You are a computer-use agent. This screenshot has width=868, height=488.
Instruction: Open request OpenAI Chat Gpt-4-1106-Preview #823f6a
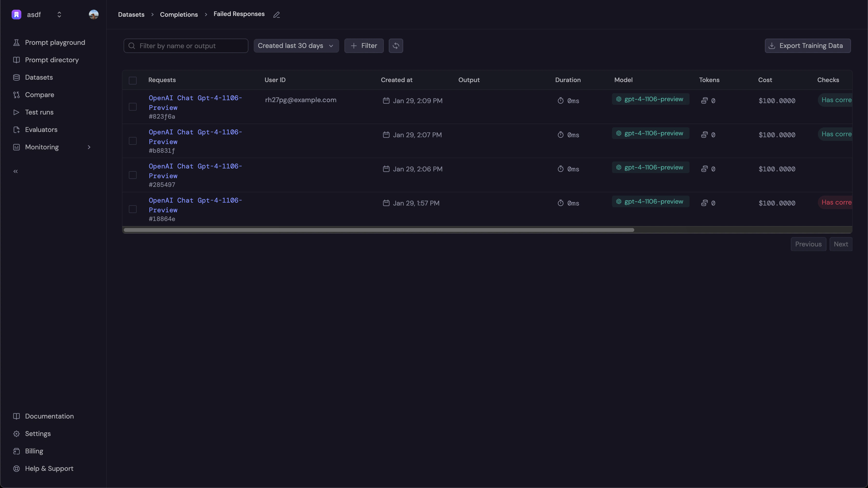click(195, 103)
